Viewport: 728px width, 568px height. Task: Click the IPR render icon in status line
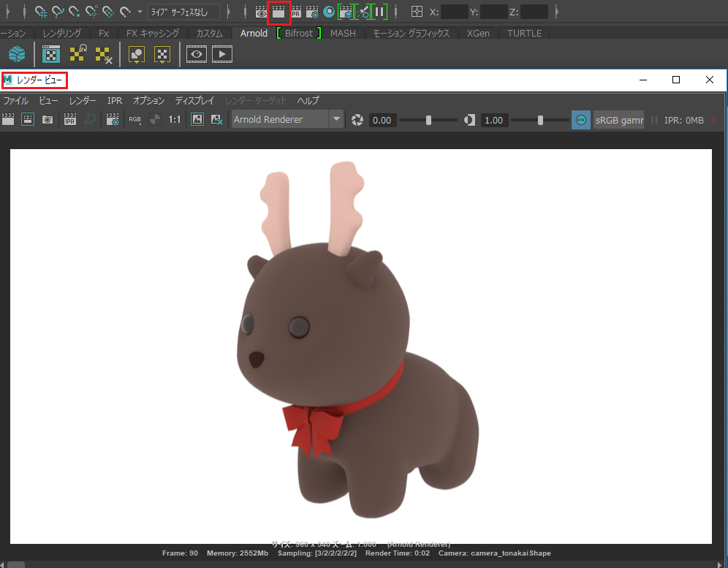[296, 12]
